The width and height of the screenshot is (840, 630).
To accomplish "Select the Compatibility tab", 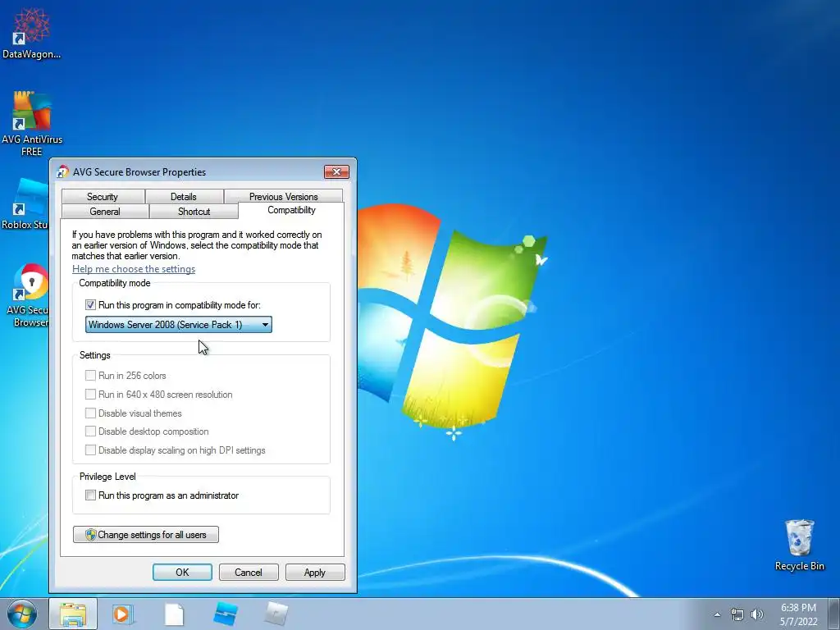I will click(x=291, y=210).
